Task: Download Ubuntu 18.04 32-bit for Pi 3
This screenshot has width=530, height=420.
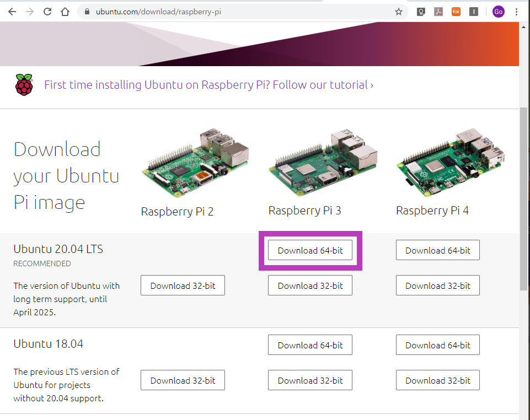Action: click(310, 380)
